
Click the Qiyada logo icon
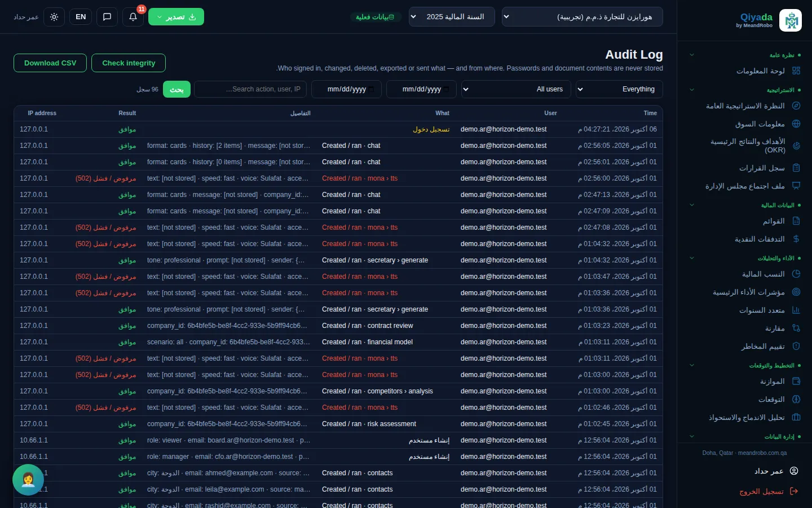[x=791, y=20]
